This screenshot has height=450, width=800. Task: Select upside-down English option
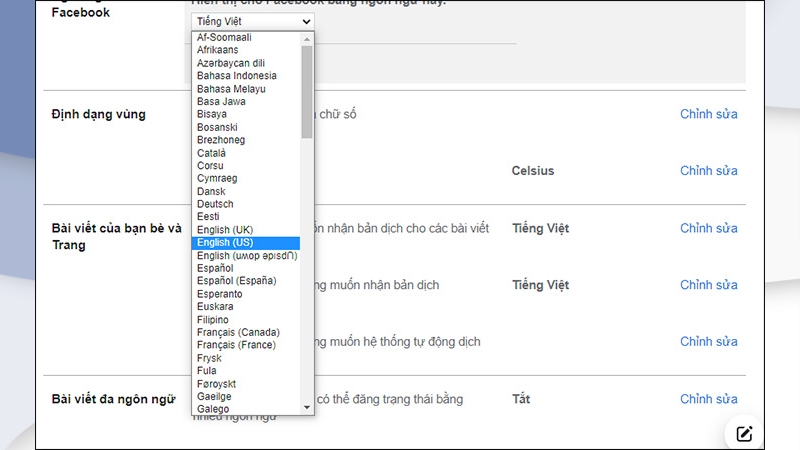point(245,255)
